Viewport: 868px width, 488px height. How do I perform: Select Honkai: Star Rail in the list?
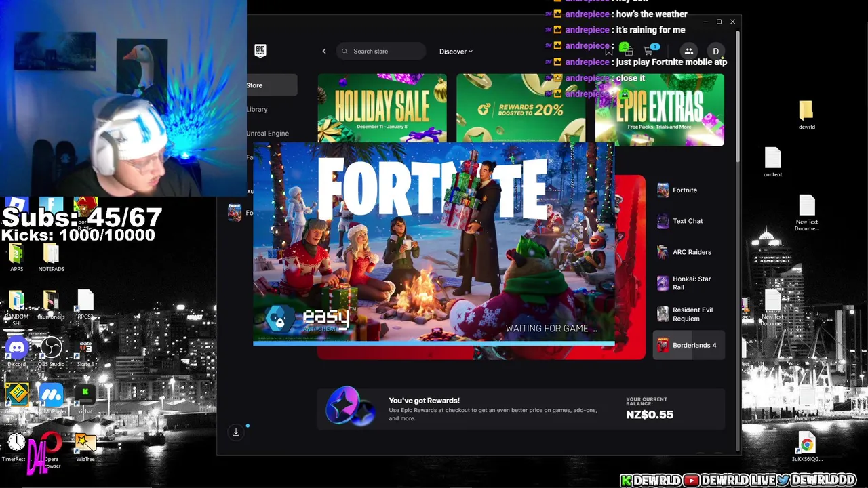688,283
